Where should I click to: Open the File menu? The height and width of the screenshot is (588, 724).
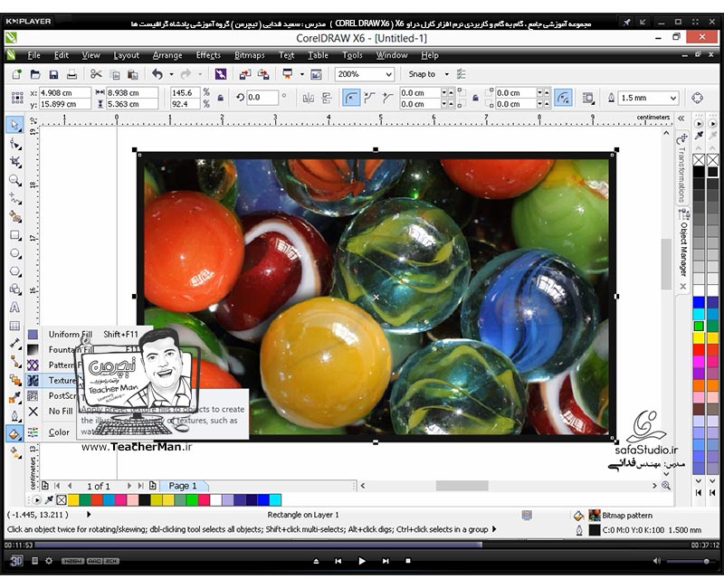tap(33, 55)
